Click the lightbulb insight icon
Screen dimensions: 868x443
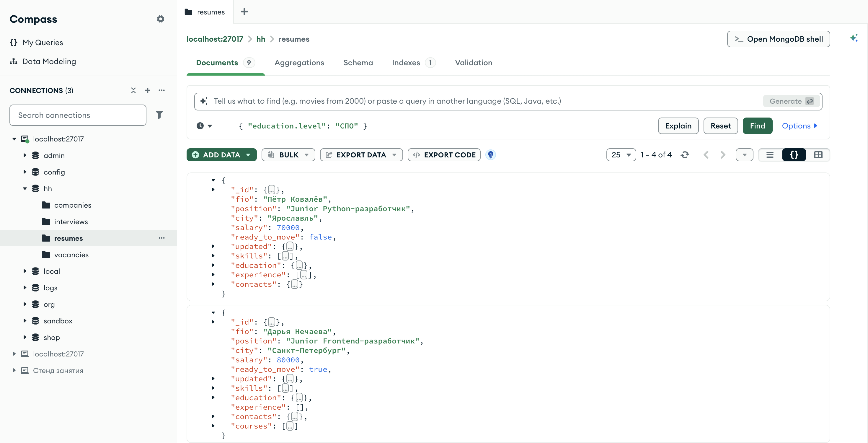[x=491, y=155]
